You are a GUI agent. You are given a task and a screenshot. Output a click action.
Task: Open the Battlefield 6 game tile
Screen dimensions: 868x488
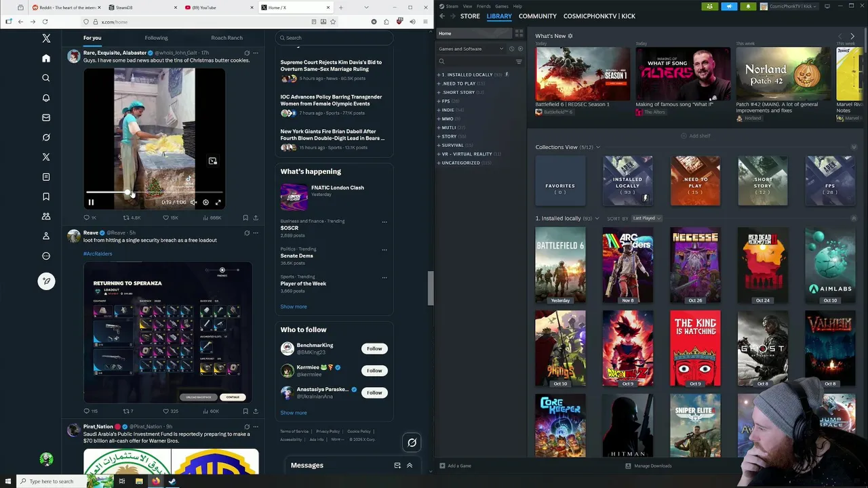[x=560, y=266]
